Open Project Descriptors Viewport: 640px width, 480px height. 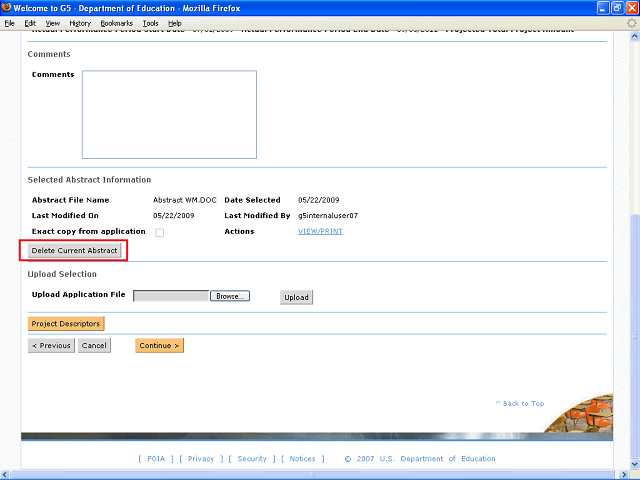[66, 324]
